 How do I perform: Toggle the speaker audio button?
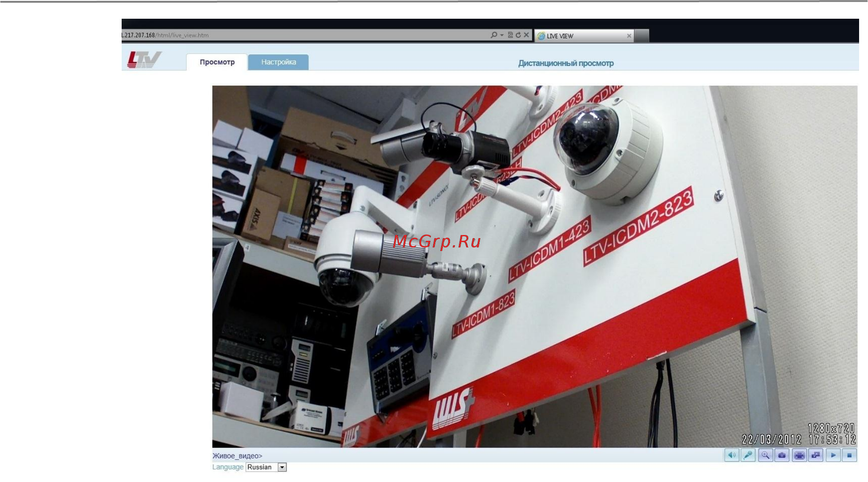731,455
